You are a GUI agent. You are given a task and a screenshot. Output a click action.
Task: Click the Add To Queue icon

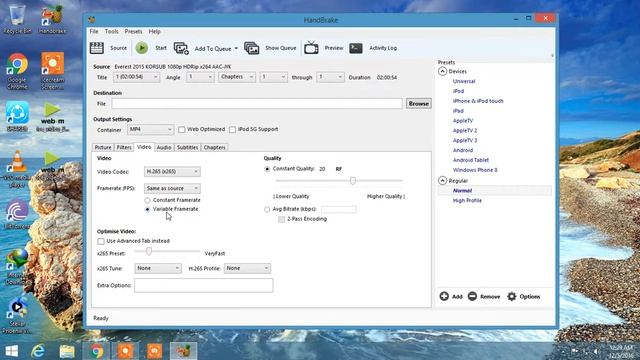point(181,48)
